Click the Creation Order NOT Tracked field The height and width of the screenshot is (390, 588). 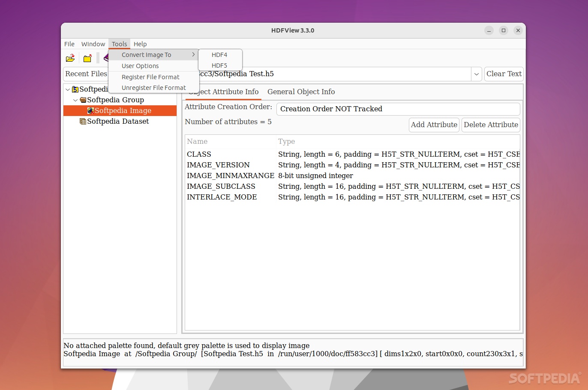[398, 109]
